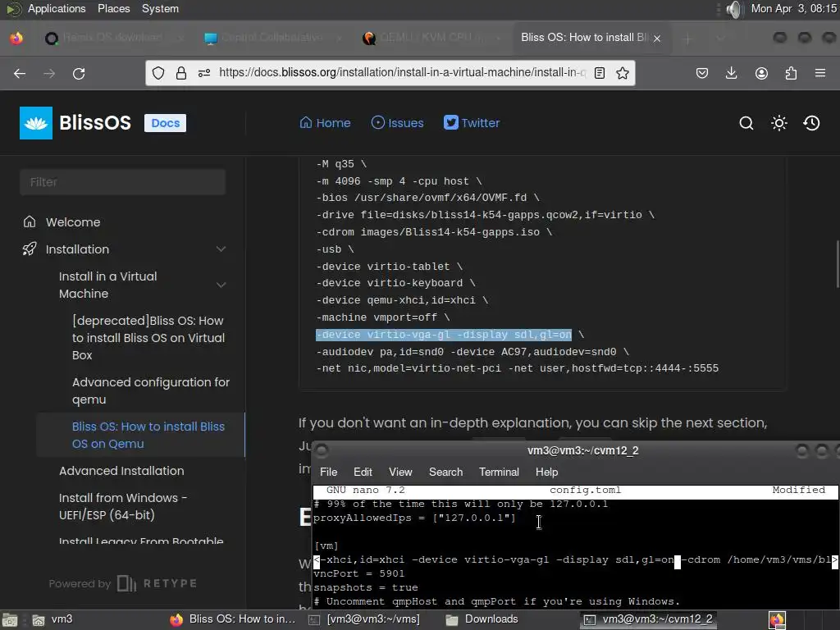840x630 pixels.
Task: Open the BlissOS docs search icon
Action: (746, 123)
